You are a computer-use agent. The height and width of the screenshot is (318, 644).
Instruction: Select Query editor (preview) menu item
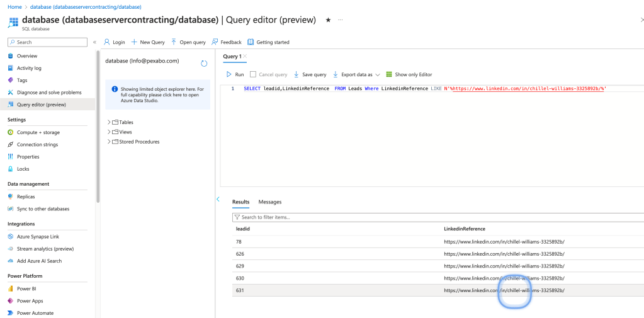click(x=48, y=105)
